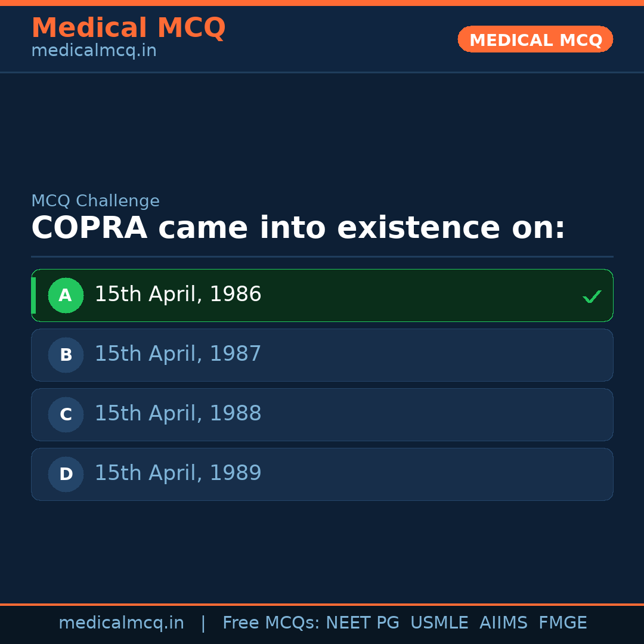This screenshot has height=644, width=644.
Task: Click the AIIMS footer text
Action: [x=503, y=623]
